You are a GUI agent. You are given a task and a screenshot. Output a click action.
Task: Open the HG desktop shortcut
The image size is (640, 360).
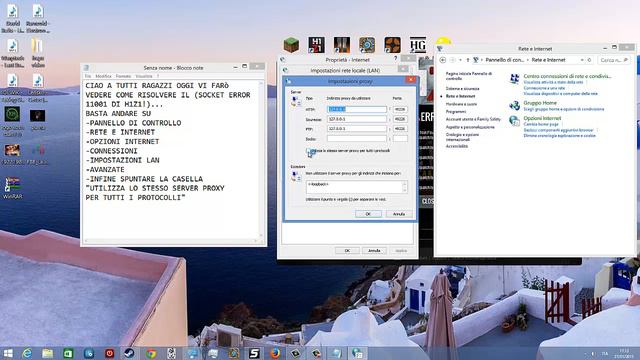point(418,45)
